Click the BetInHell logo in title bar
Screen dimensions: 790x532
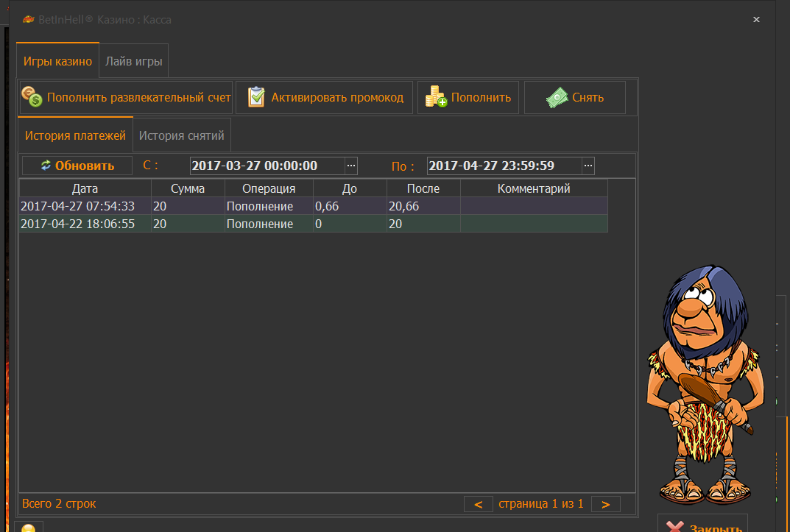click(x=29, y=20)
